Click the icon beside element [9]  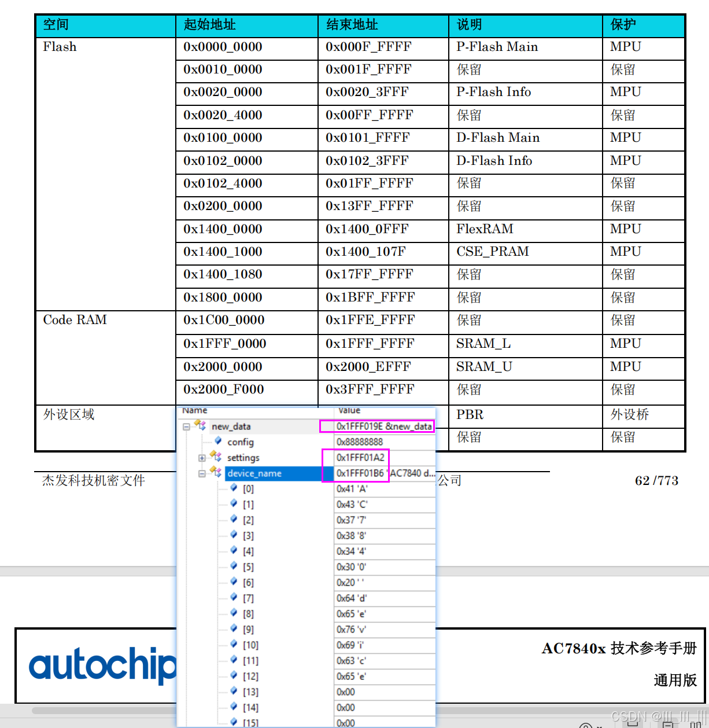click(234, 628)
